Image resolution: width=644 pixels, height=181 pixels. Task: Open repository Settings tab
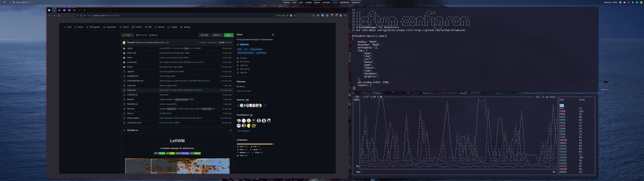(x=186, y=27)
